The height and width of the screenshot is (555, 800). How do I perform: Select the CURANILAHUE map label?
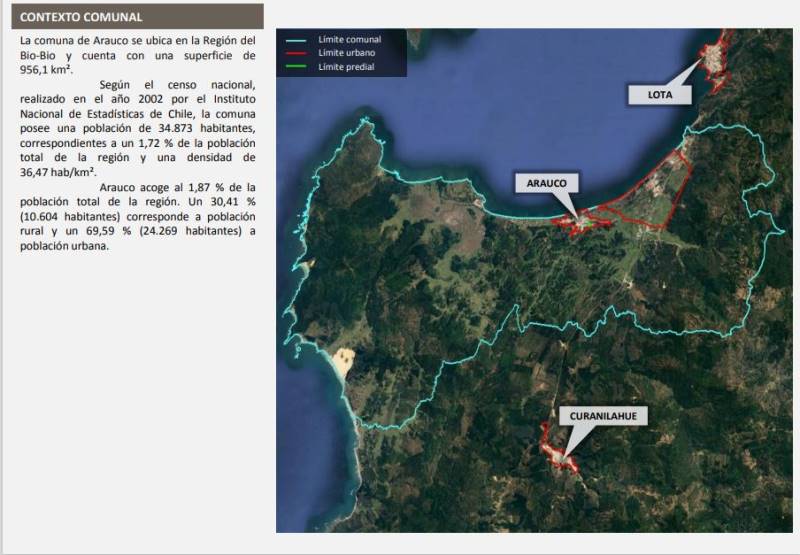(603, 416)
